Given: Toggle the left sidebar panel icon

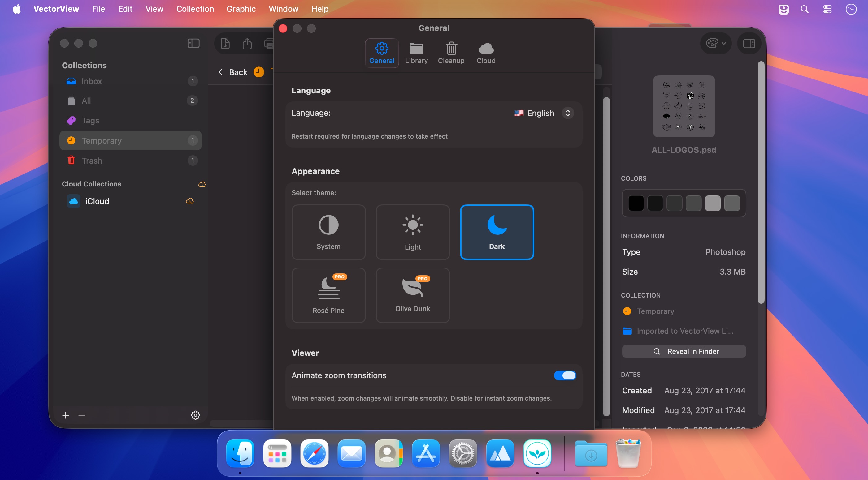Looking at the screenshot, I should point(193,43).
